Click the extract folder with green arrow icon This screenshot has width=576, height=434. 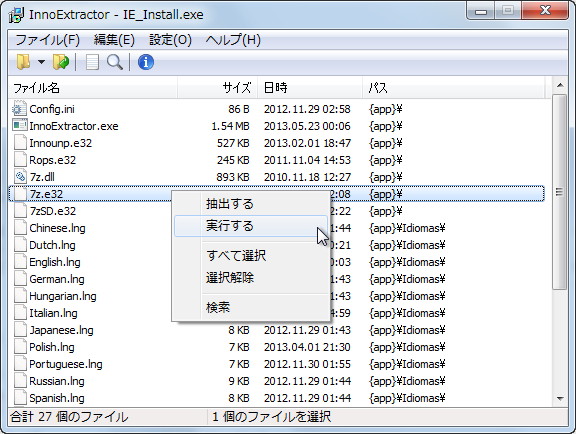point(61,62)
